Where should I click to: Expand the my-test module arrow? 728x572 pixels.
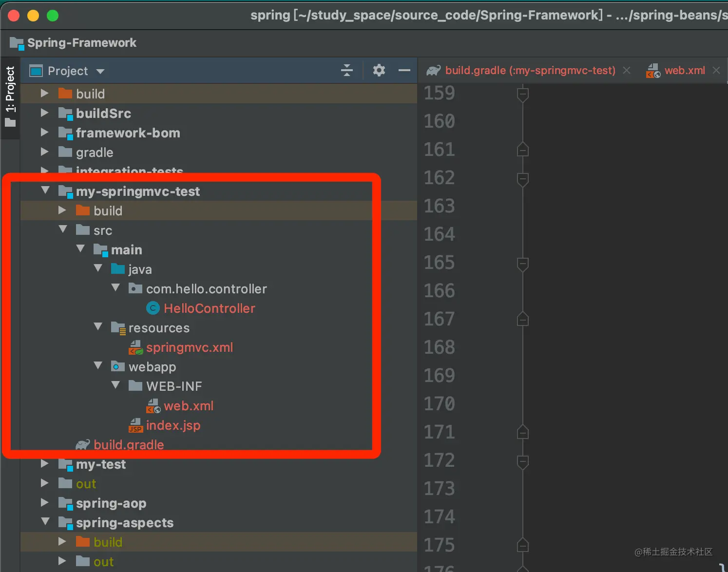(44, 463)
